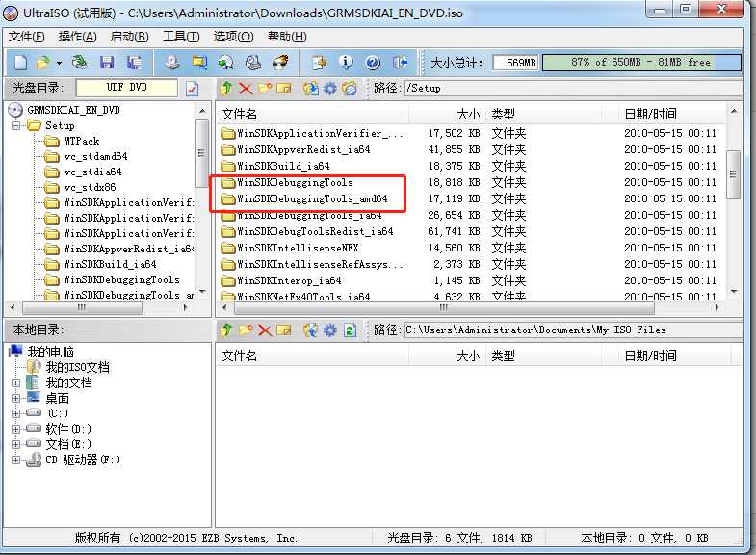This screenshot has height=555, width=756.
Task: Open the 选项(O) menu
Action: [x=233, y=37]
